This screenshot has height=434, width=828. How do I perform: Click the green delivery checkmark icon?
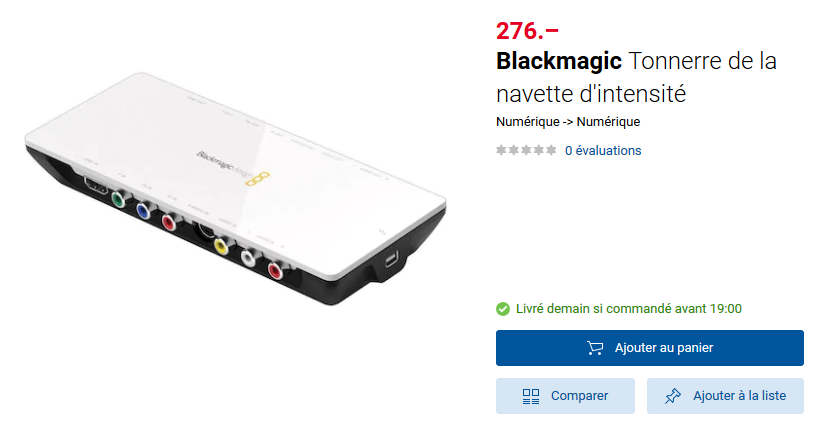pos(503,309)
